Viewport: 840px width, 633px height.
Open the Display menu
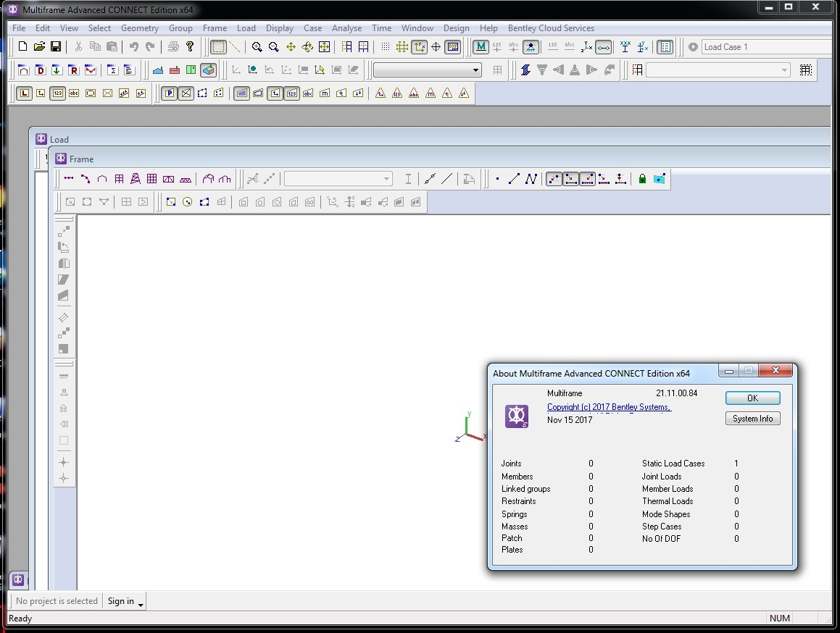click(280, 28)
